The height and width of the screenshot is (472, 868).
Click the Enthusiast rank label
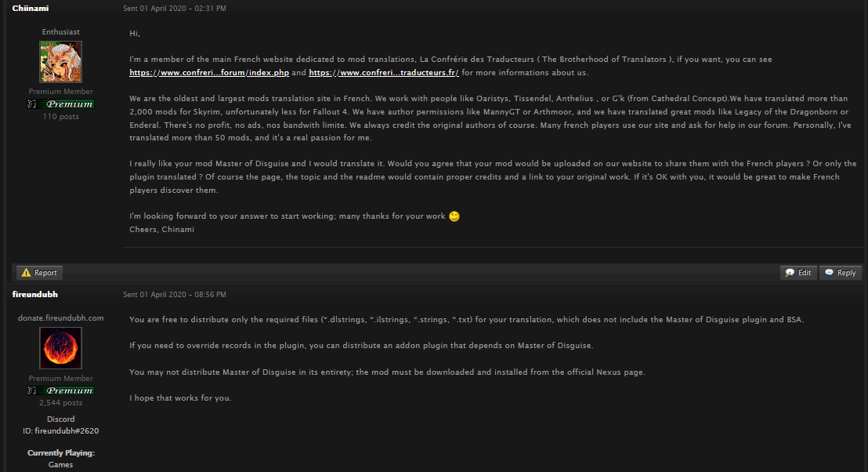(60, 32)
